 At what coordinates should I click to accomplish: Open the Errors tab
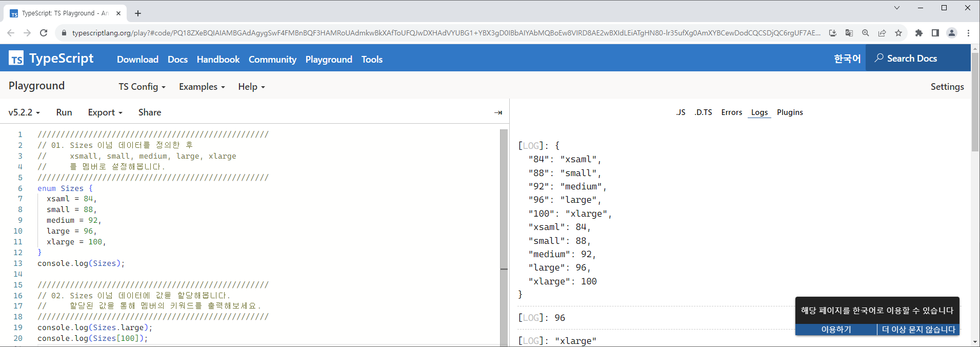732,112
